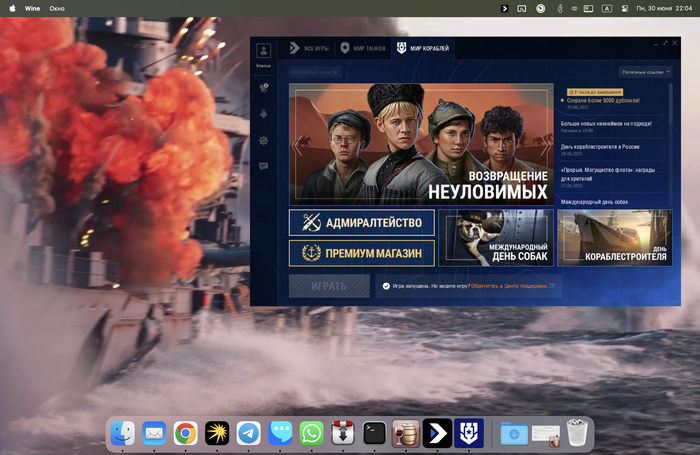Open the Международный день собак news headline
700x455 pixels.
pyautogui.click(x=594, y=202)
